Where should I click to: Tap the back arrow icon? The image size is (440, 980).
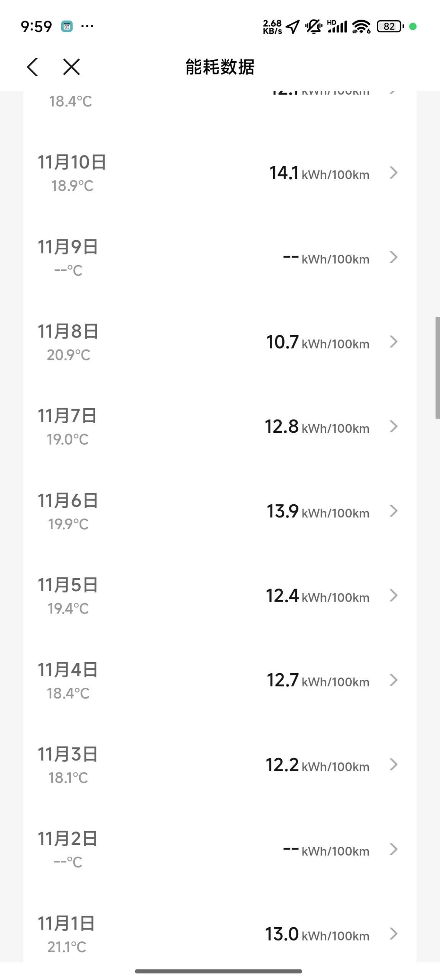tap(33, 67)
